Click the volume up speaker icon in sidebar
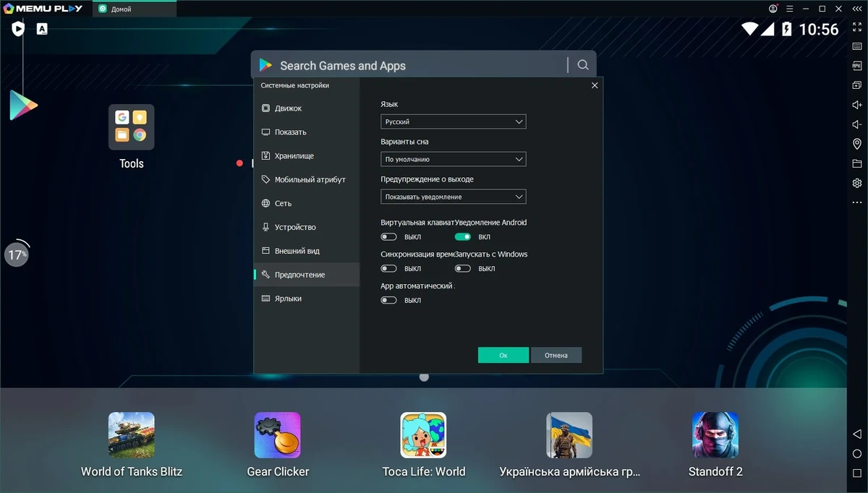Image resolution: width=868 pixels, height=493 pixels. (x=857, y=105)
